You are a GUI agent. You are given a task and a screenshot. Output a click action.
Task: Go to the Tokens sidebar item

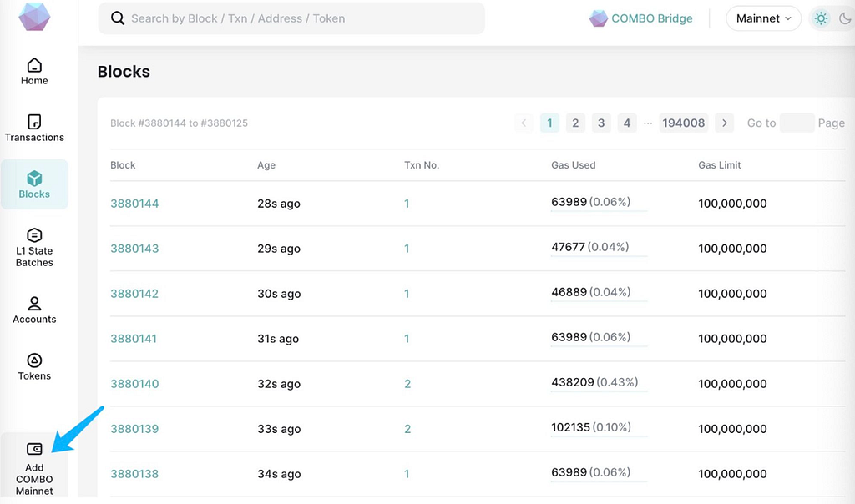pyautogui.click(x=34, y=367)
